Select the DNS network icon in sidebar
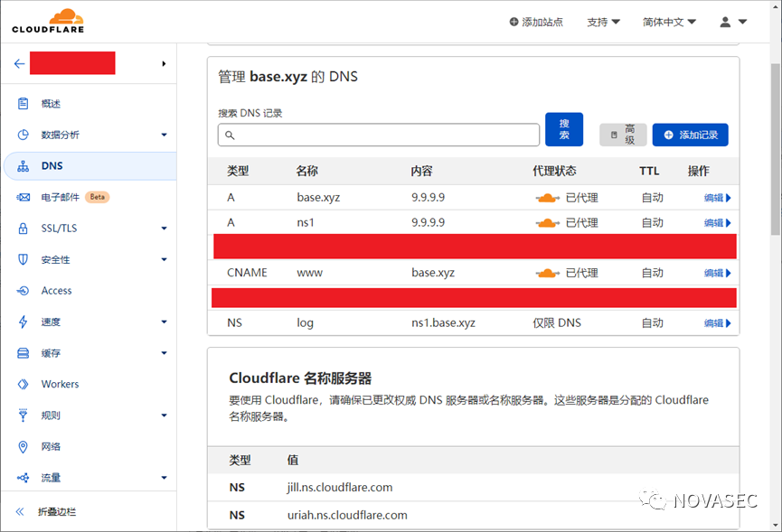This screenshot has height=532, width=782. [x=23, y=166]
